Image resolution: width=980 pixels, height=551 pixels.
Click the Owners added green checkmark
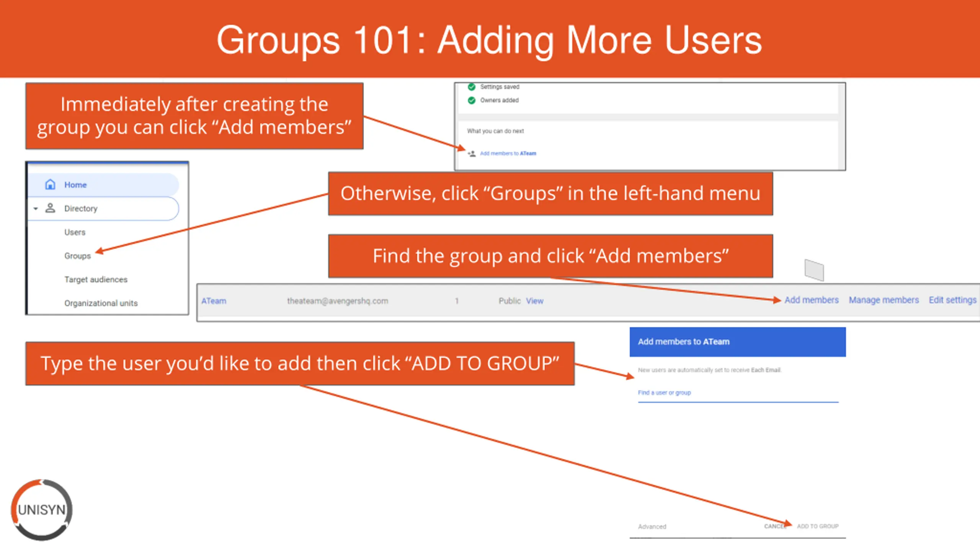point(472,100)
